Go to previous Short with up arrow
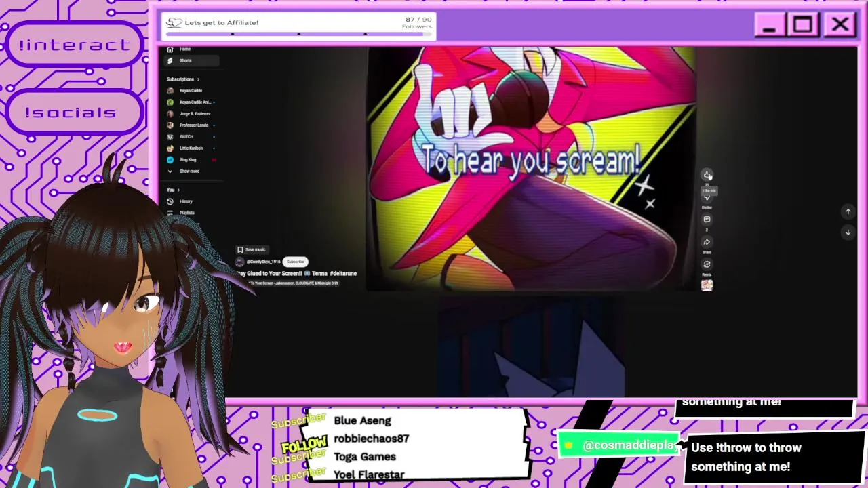 848,211
